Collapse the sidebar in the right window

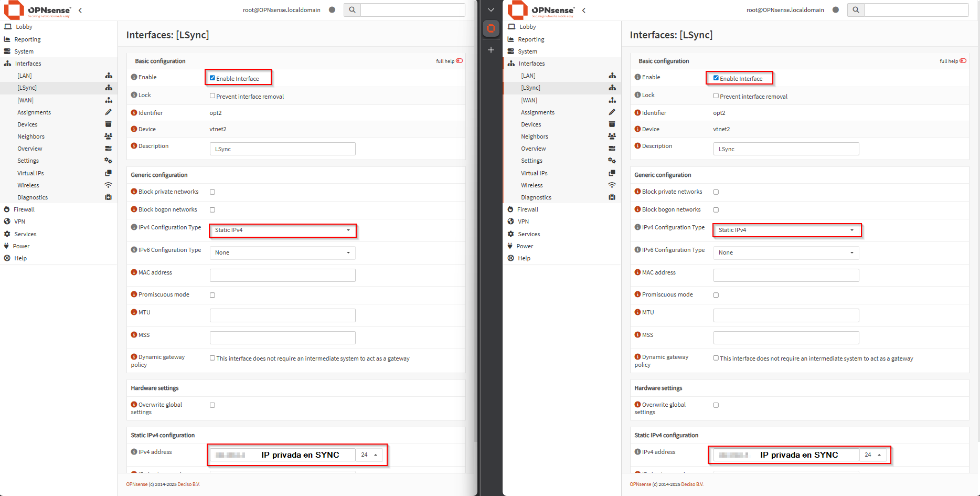coord(584,10)
